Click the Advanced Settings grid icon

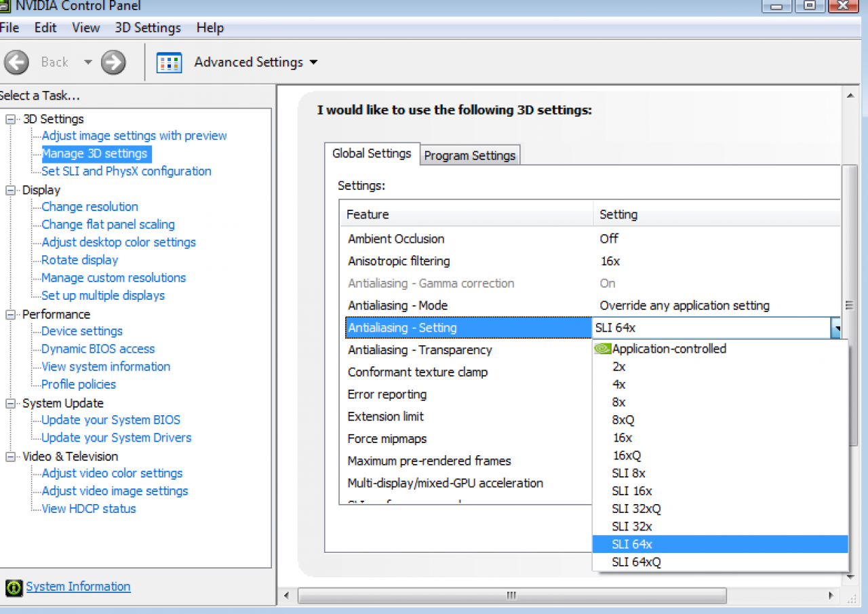pyautogui.click(x=169, y=62)
